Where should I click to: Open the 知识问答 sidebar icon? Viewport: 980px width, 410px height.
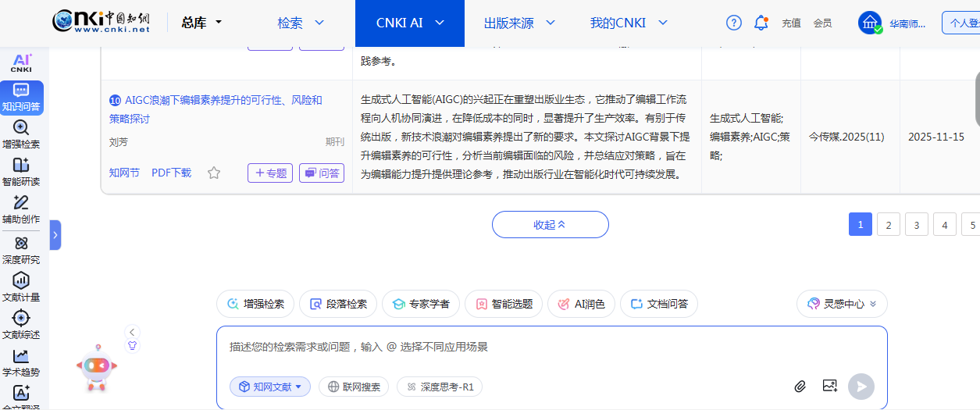(21, 97)
